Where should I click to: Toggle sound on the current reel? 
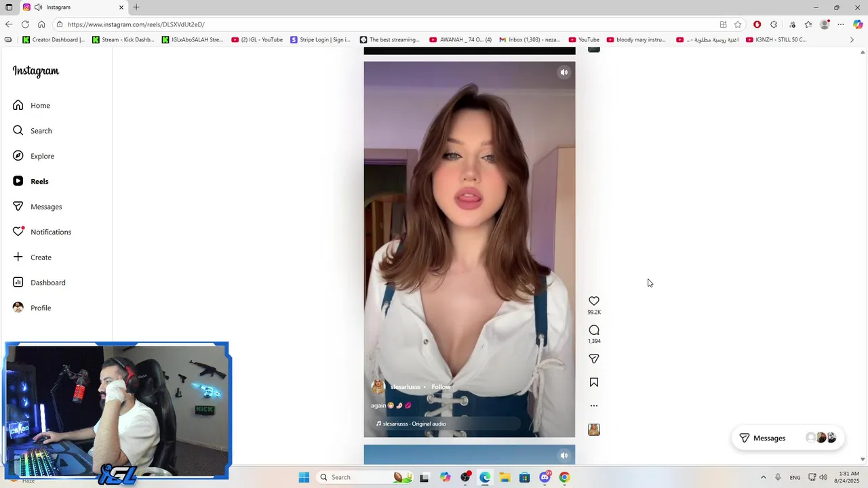coord(564,73)
